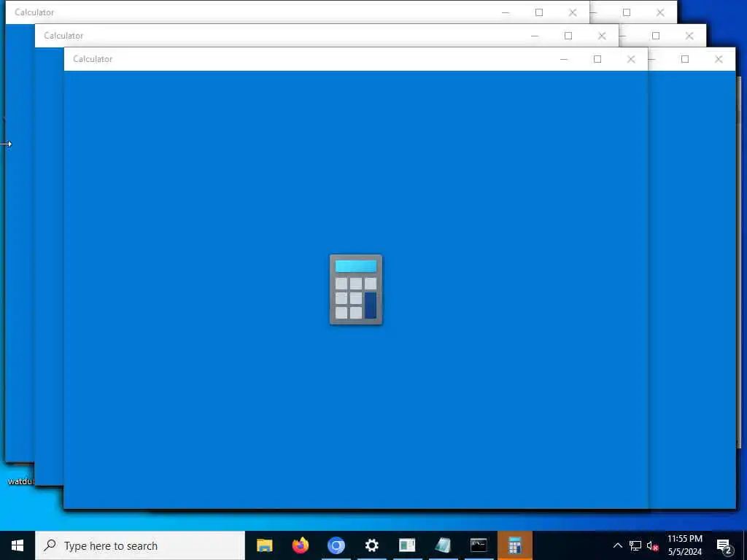Click the muted speaker volume icon
The width and height of the screenshot is (747, 560).
click(652, 545)
